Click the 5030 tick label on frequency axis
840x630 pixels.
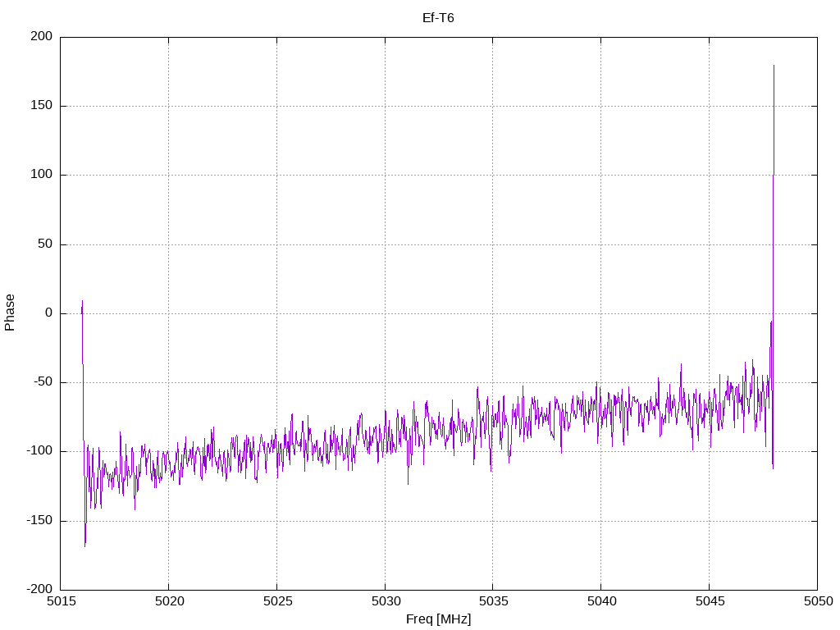click(x=385, y=603)
